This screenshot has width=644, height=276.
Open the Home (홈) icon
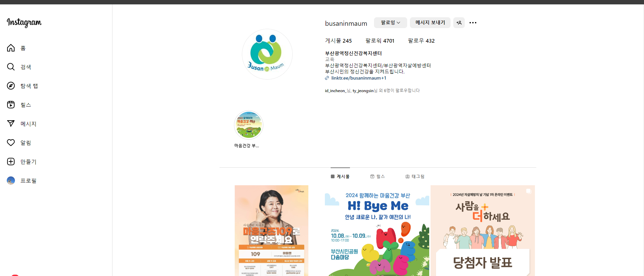(x=11, y=48)
